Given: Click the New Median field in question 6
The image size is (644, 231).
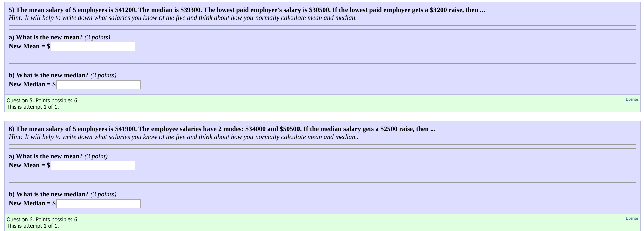Looking at the screenshot, I should pyautogui.click(x=98, y=204).
